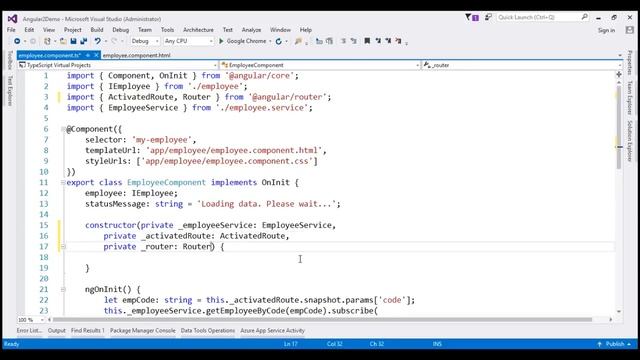Collapse the @Component decorator region

click(x=63, y=129)
